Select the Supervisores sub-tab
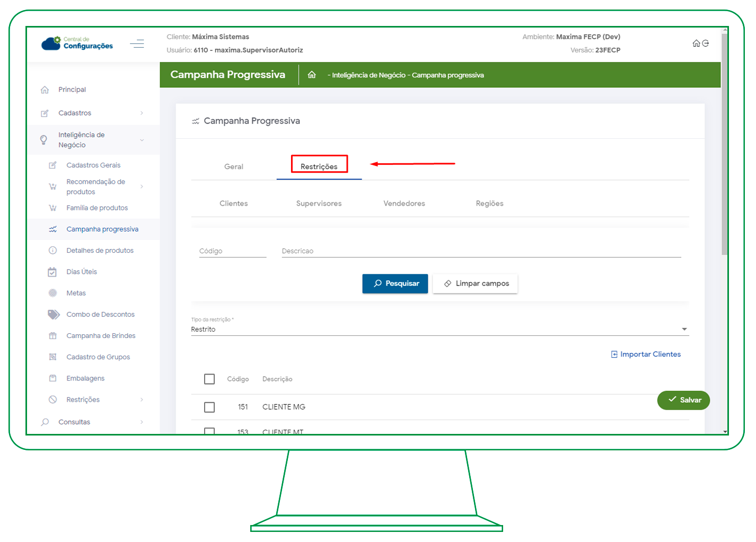 319,203
